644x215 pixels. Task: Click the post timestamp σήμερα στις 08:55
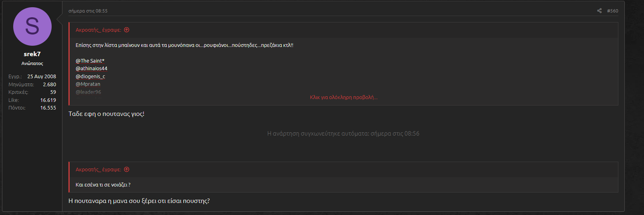(x=88, y=11)
